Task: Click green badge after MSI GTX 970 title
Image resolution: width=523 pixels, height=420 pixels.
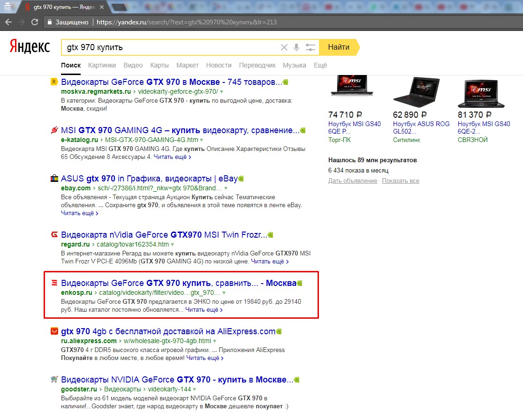Action: (303, 130)
